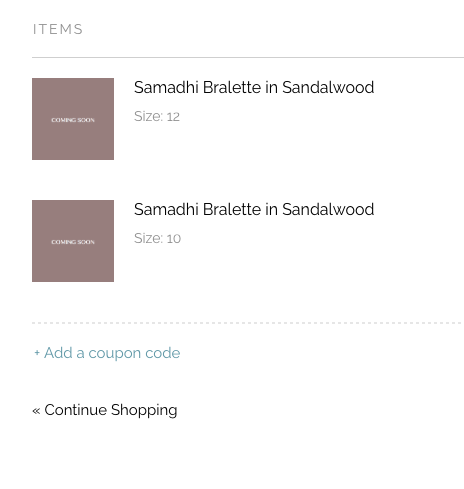Select the Samadhi Bralette title with Size 10
The height and width of the screenshot is (489, 464).
254,209
